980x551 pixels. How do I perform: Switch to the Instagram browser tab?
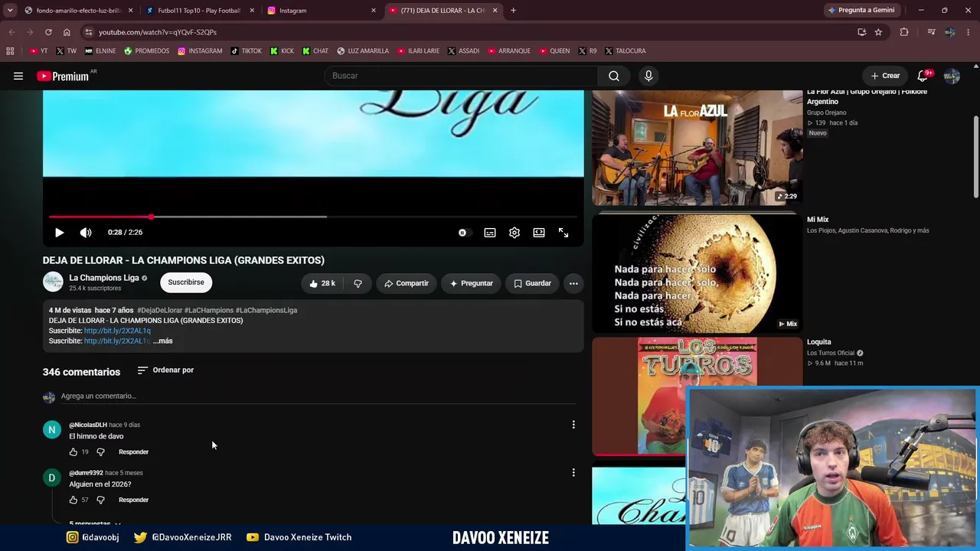320,11
